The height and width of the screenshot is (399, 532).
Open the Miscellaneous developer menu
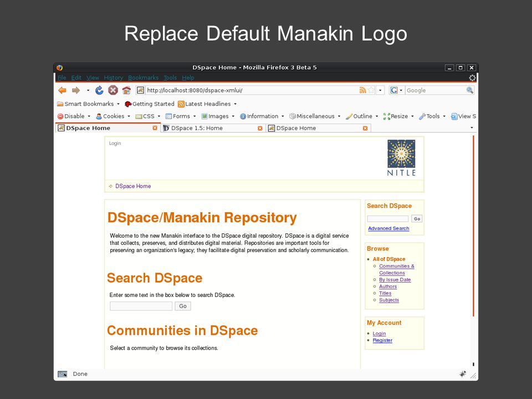(315, 116)
